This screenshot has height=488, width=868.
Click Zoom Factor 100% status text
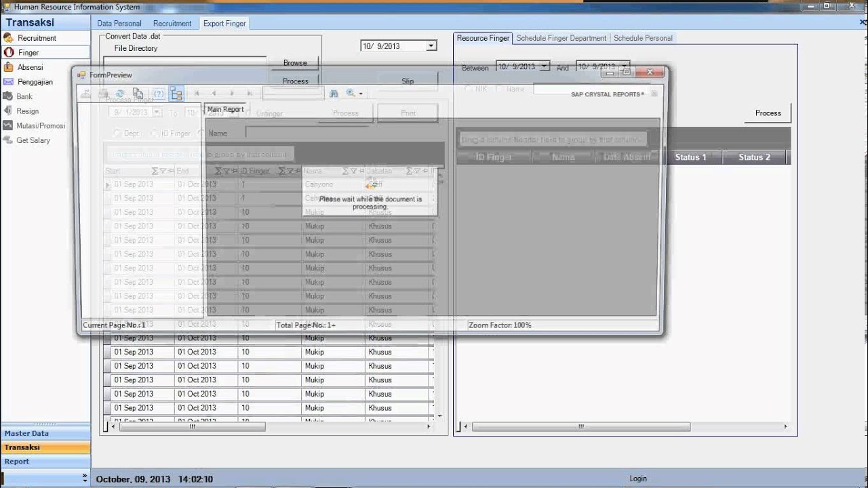pyautogui.click(x=500, y=325)
